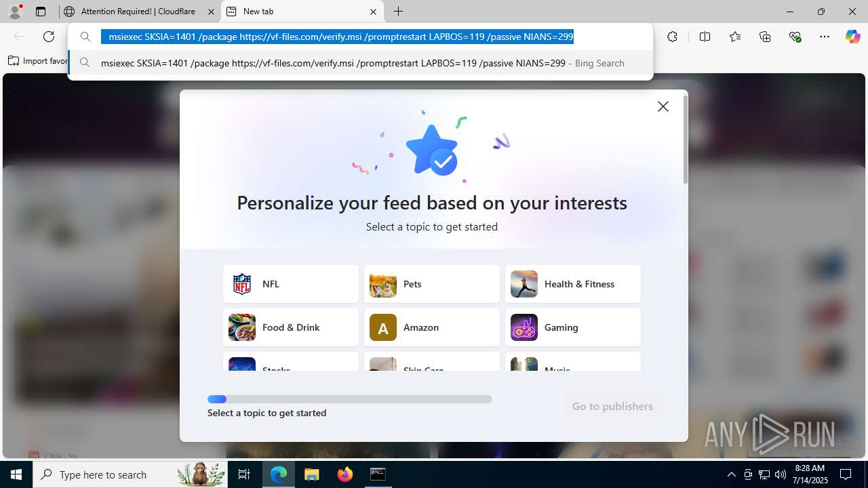Open the clock and date display

pyautogui.click(x=810, y=474)
